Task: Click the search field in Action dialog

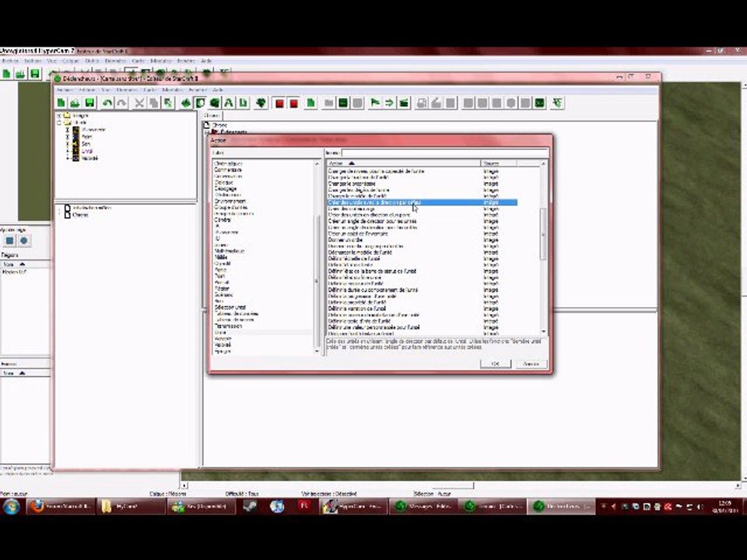Action: point(445,153)
